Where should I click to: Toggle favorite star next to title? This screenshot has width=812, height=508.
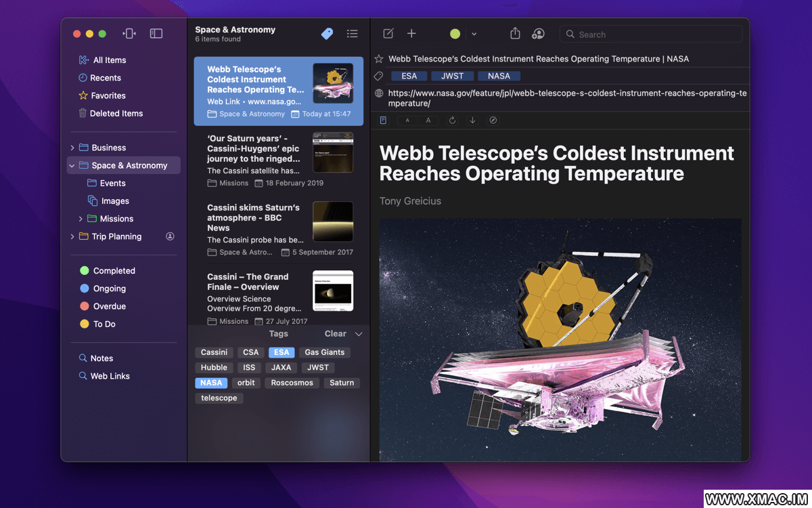[x=379, y=59]
